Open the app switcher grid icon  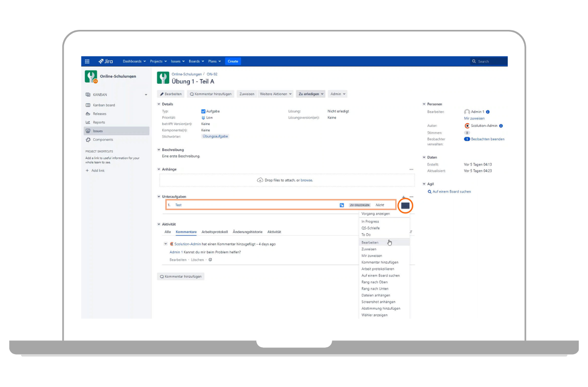tap(87, 61)
